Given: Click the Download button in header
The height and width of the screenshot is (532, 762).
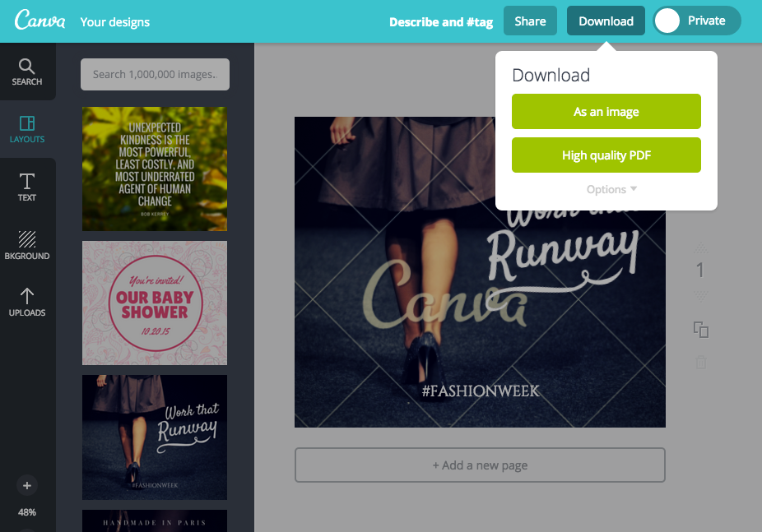Looking at the screenshot, I should [x=606, y=21].
